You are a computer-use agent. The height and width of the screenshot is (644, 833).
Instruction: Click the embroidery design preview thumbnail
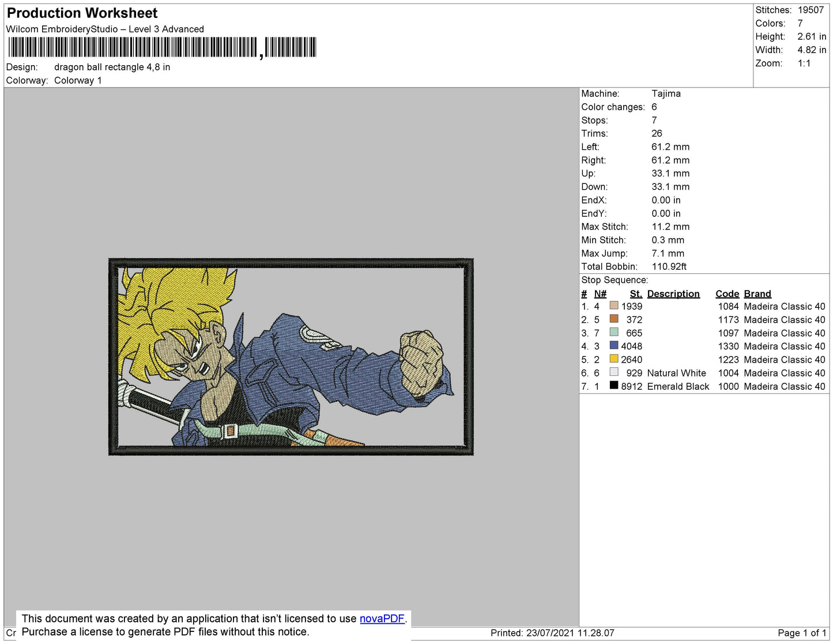(291, 357)
